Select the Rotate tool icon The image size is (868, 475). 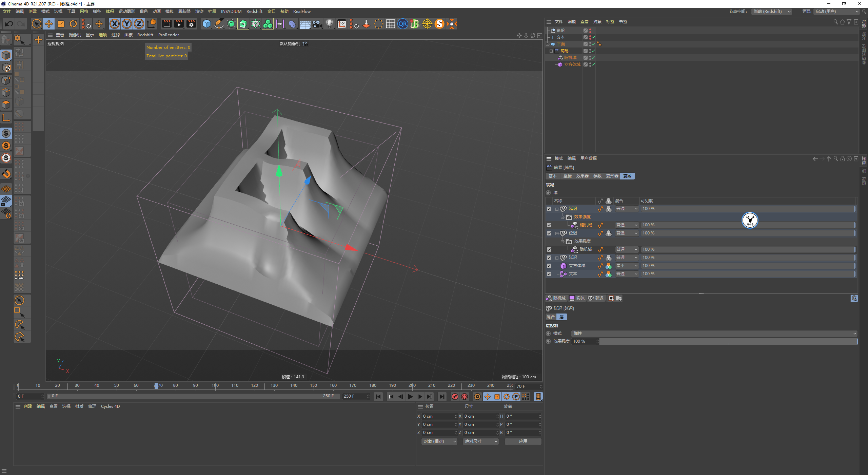click(73, 24)
